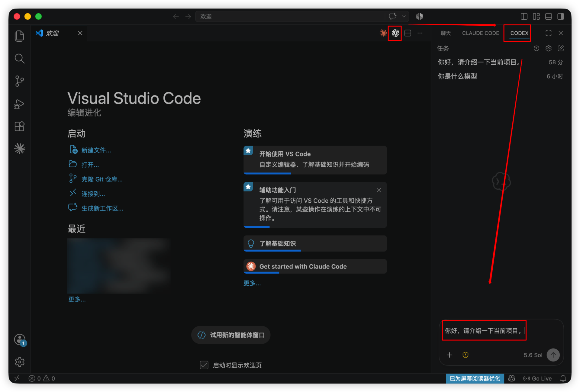Open Get started with Claude Code walkthrough
The image size is (580, 392).
[315, 266]
